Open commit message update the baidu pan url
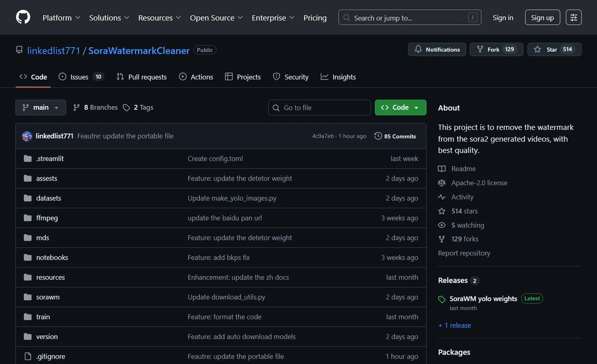Image resolution: width=597 pixels, height=364 pixels. (x=225, y=218)
